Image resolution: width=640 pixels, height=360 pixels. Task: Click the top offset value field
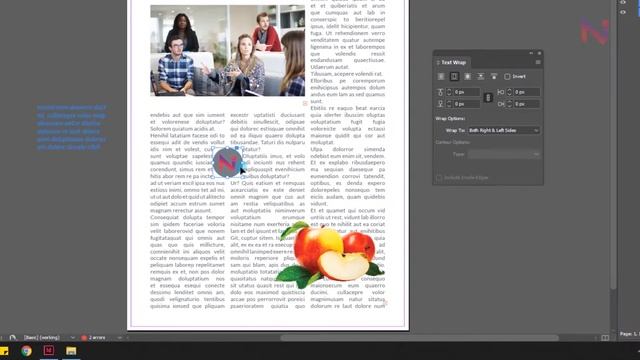click(467, 92)
